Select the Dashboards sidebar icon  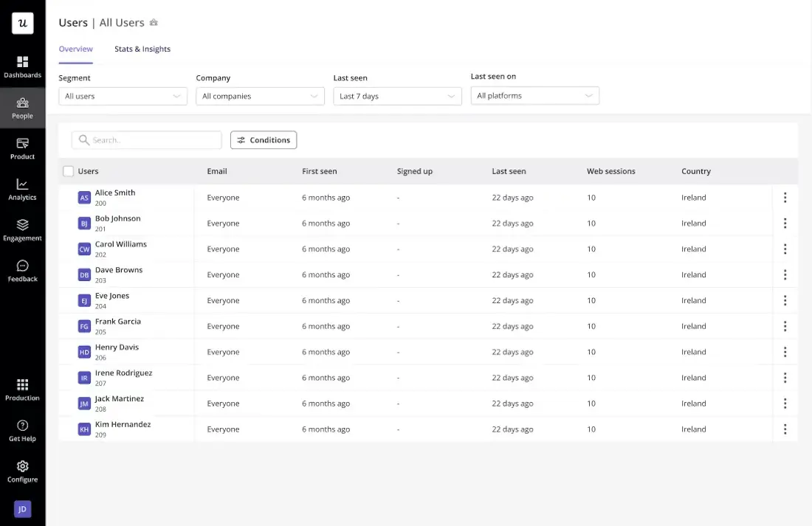click(x=22, y=66)
